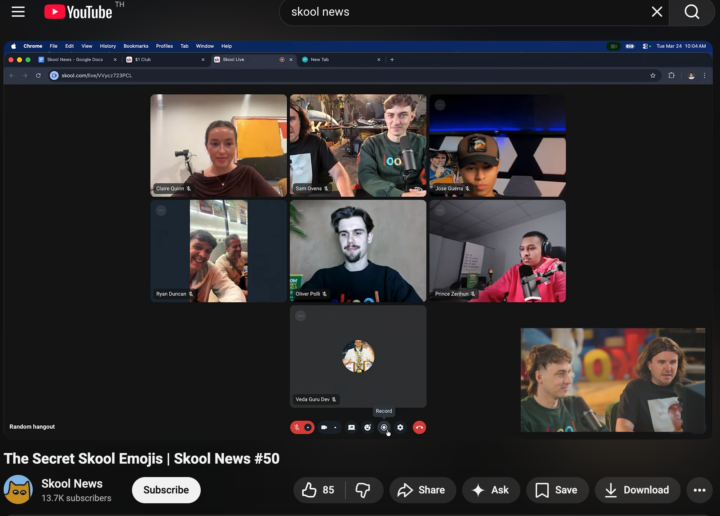The height and width of the screenshot is (516, 720).
Task: Toggle the camera button in call bar
Action: point(324,427)
